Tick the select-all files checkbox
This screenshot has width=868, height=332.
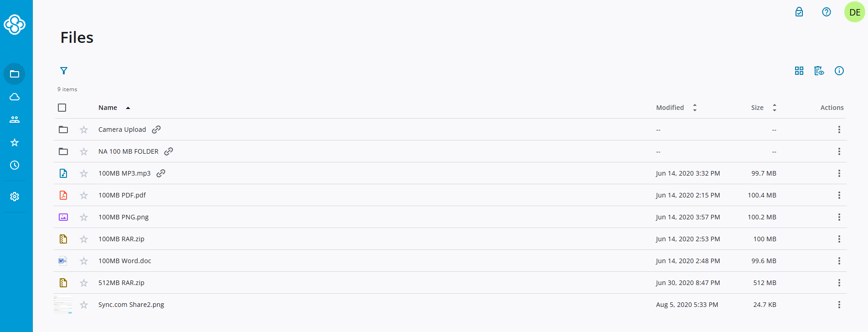pos(62,108)
